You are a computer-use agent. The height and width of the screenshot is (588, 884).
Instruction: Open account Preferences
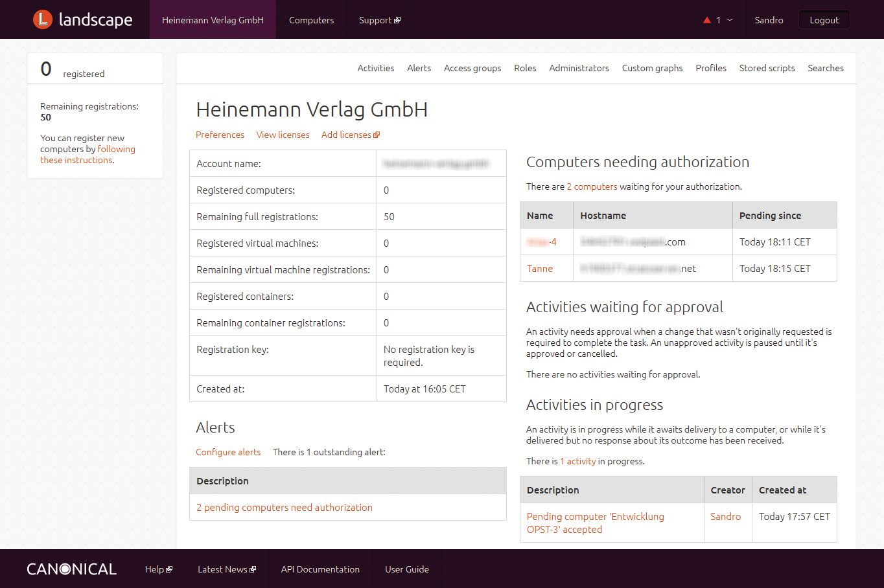coord(220,135)
